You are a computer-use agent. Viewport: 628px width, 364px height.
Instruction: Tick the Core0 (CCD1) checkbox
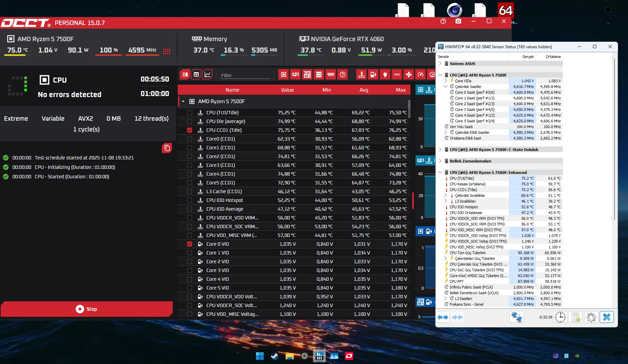190,139
